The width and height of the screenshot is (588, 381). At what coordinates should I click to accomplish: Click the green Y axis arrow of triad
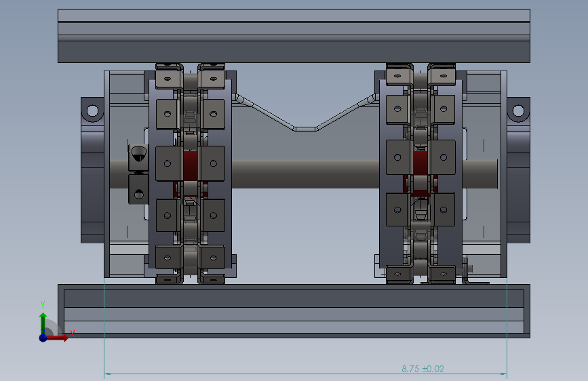tap(43, 323)
